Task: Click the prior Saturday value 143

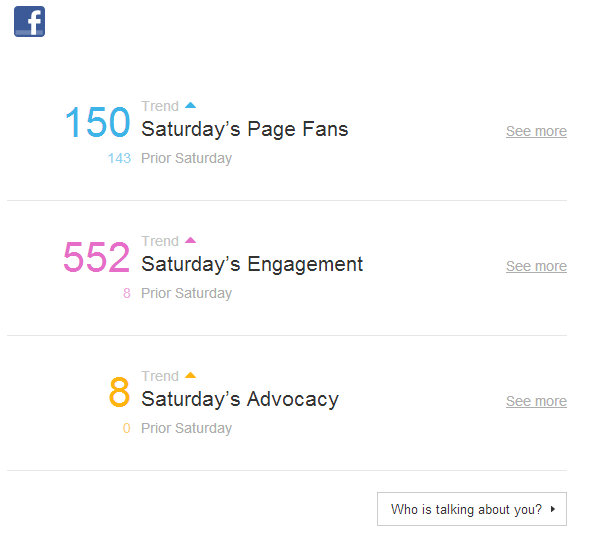Action: click(x=119, y=158)
